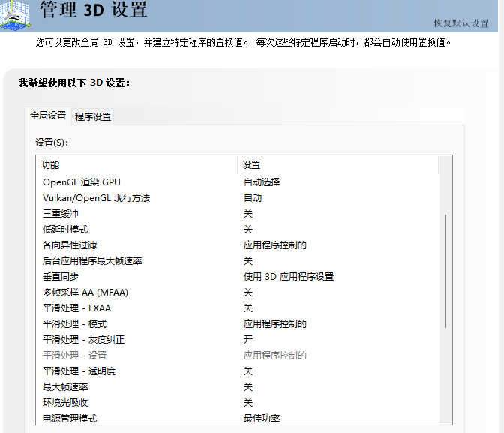This screenshot has height=433, width=504.
Task: Click the 恢复默认设置 link
Action: (460, 23)
